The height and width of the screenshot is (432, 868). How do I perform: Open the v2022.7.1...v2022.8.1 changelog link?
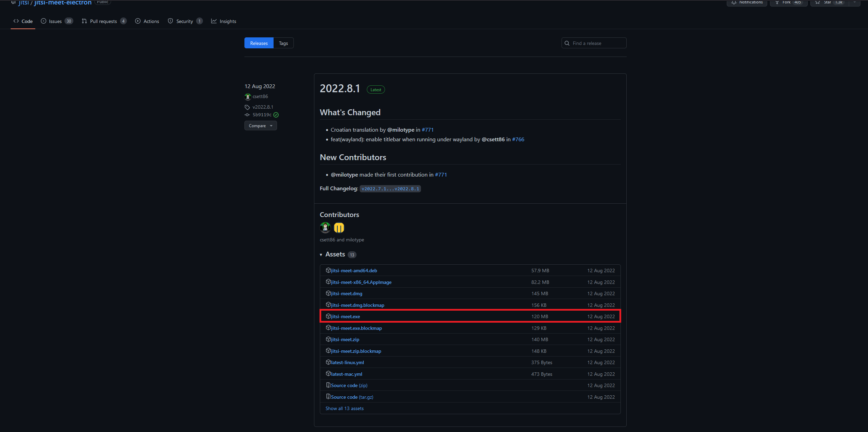[x=390, y=189]
